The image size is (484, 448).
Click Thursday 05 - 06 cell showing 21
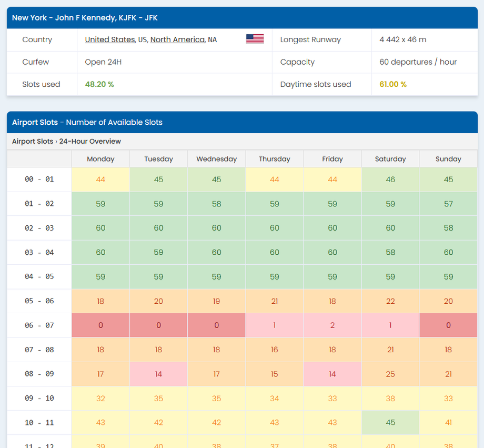pos(274,301)
